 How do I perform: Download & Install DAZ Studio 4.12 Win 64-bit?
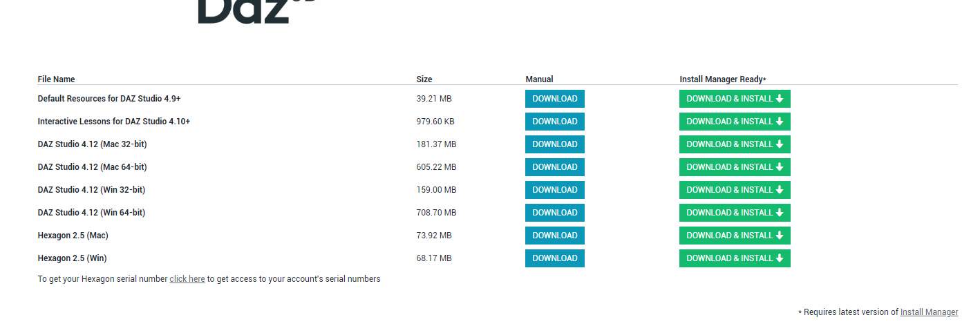click(735, 213)
